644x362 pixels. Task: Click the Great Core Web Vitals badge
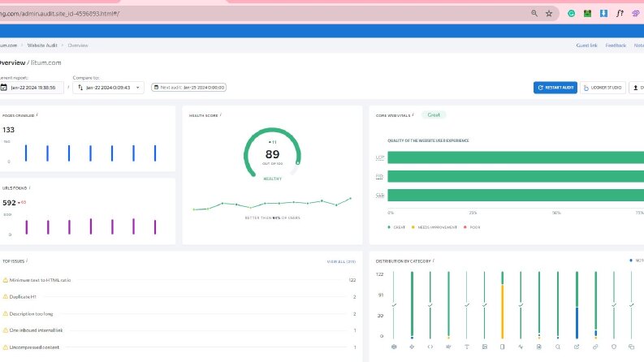pyautogui.click(x=434, y=115)
